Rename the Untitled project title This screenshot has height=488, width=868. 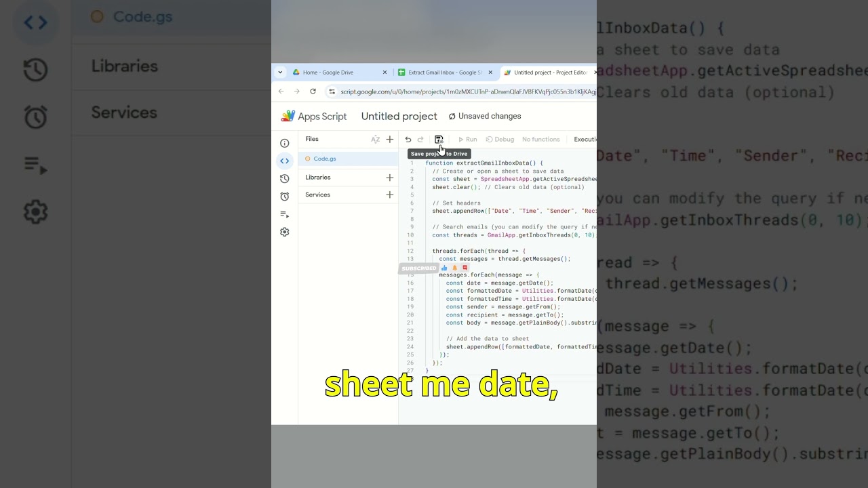click(399, 117)
